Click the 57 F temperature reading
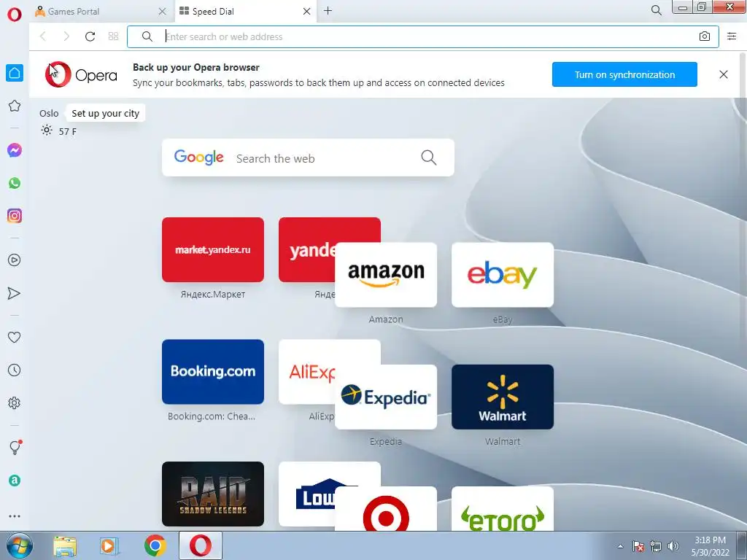747x560 pixels. point(68,131)
